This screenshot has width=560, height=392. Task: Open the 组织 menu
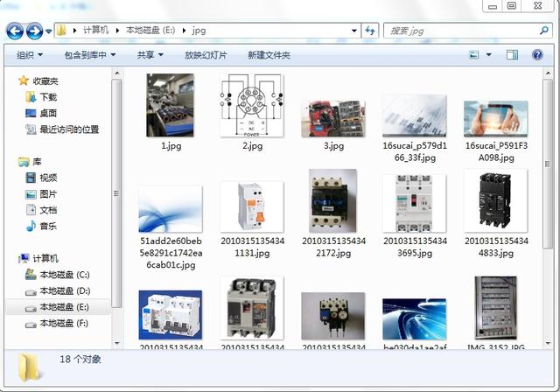pyautogui.click(x=30, y=55)
